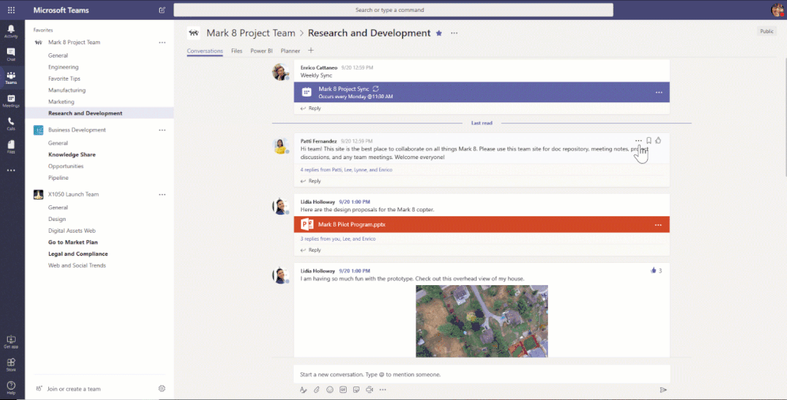Open options on Mark 8 Project Sync meeting card
The height and width of the screenshot is (400, 787).
point(659,92)
